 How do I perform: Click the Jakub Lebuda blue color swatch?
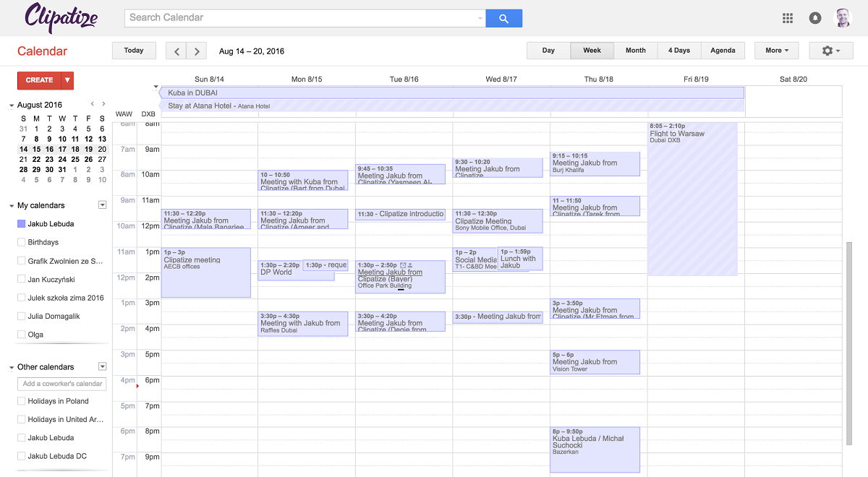click(21, 224)
